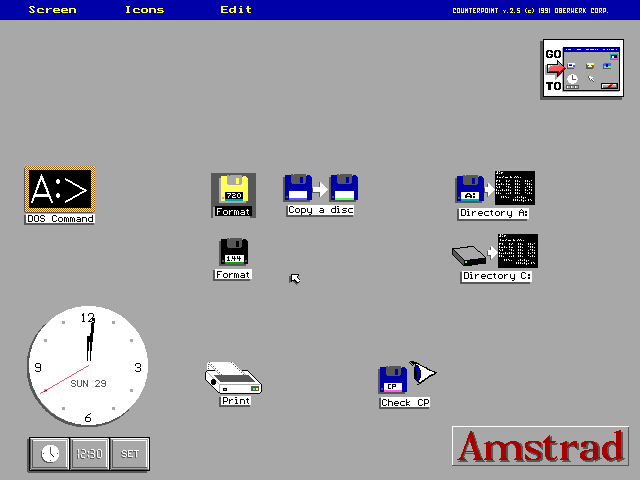Open the DOS Command icon
Screen dimensions: 640x480
60,190
